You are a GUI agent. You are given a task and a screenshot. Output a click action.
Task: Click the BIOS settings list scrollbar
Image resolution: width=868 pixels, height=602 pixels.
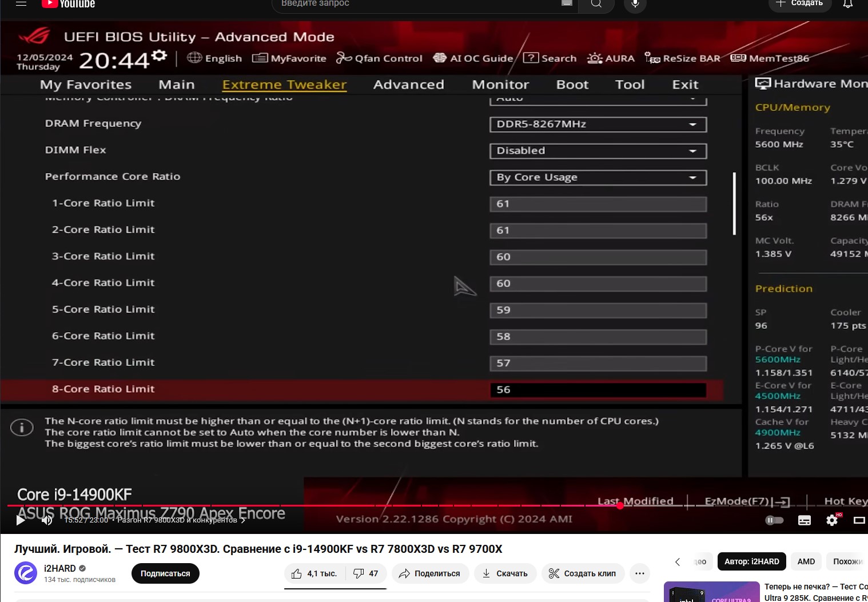pos(734,204)
